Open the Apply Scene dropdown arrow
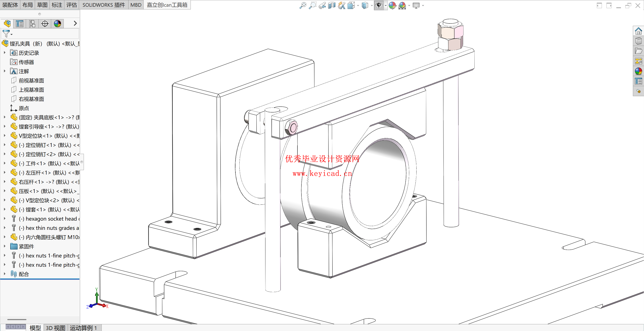 [x=409, y=5]
